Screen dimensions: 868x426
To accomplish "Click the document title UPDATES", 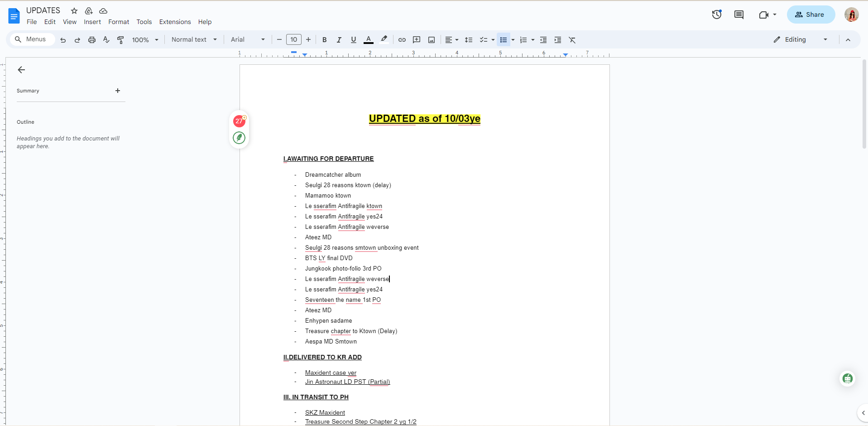I will [x=43, y=10].
